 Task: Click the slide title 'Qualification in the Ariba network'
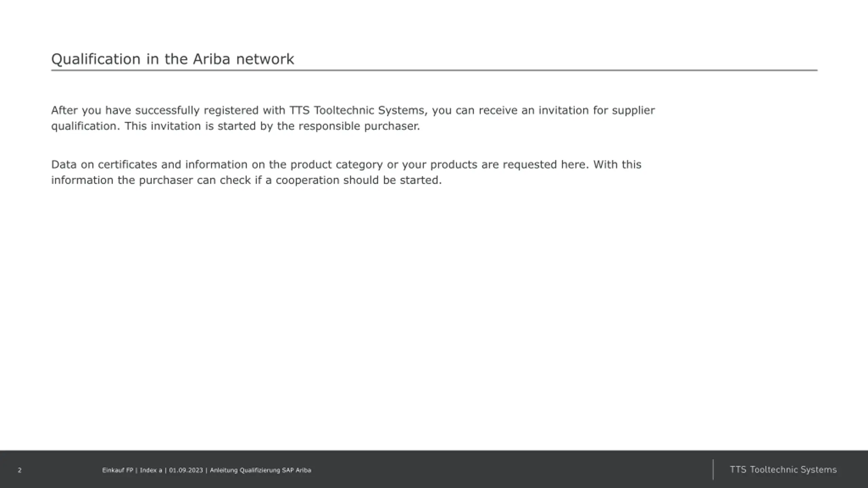(x=172, y=60)
